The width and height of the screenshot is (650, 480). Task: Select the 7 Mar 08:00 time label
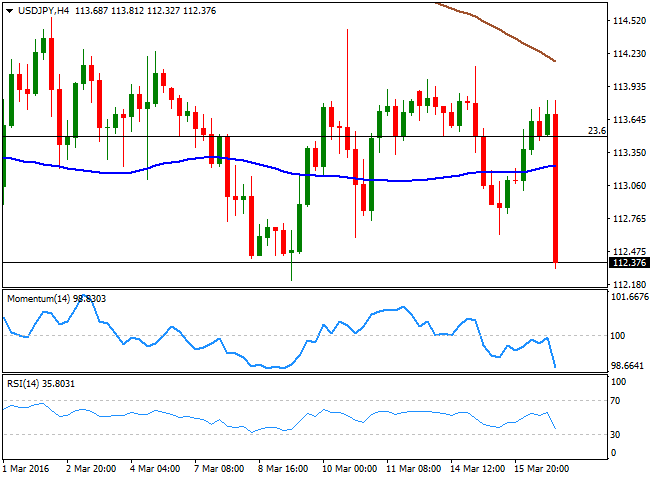click(219, 469)
